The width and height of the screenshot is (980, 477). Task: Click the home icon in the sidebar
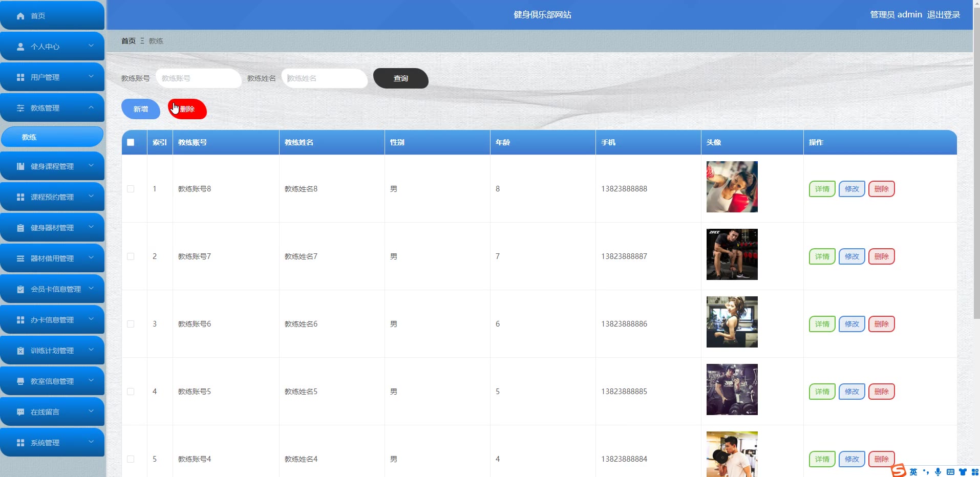(x=20, y=16)
